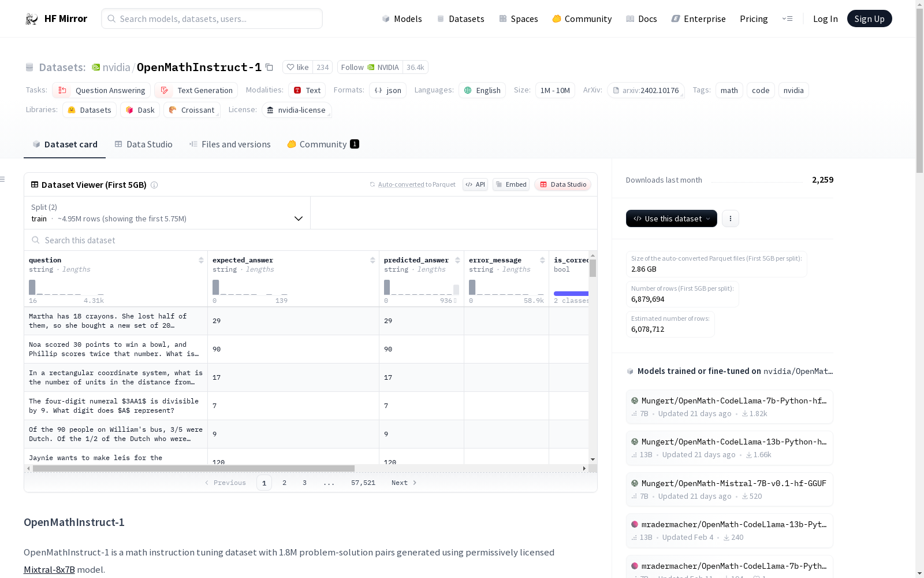Image resolution: width=924 pixels, height=578 pixels.
Task: Open the Mixtral-8x7B link
Action: click(x=49, y=569)
